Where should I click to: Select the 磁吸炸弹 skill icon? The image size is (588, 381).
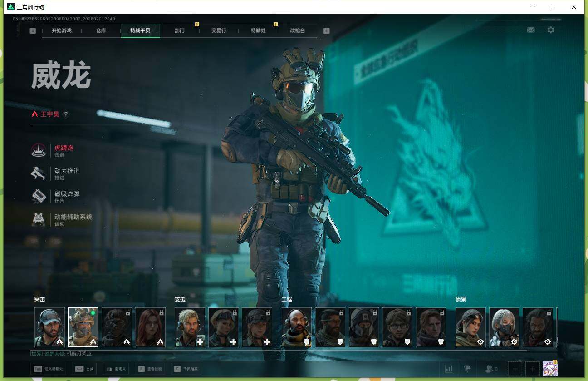coord(38,197)
